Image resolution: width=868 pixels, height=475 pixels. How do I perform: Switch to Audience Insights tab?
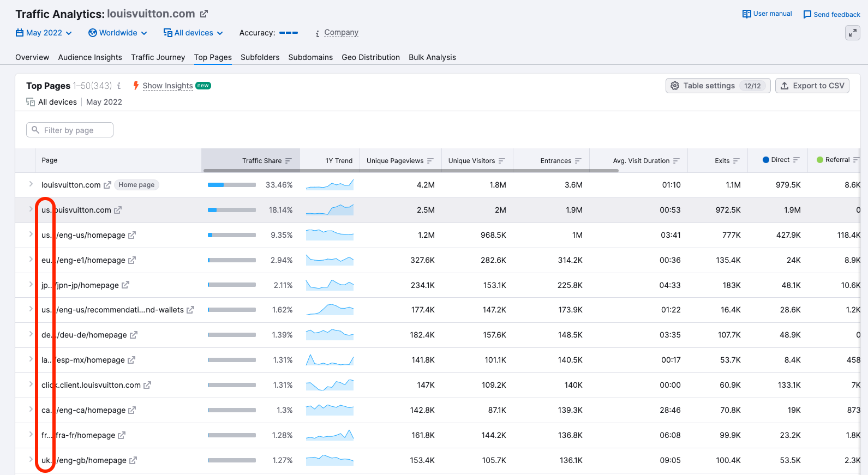[90, 57]
